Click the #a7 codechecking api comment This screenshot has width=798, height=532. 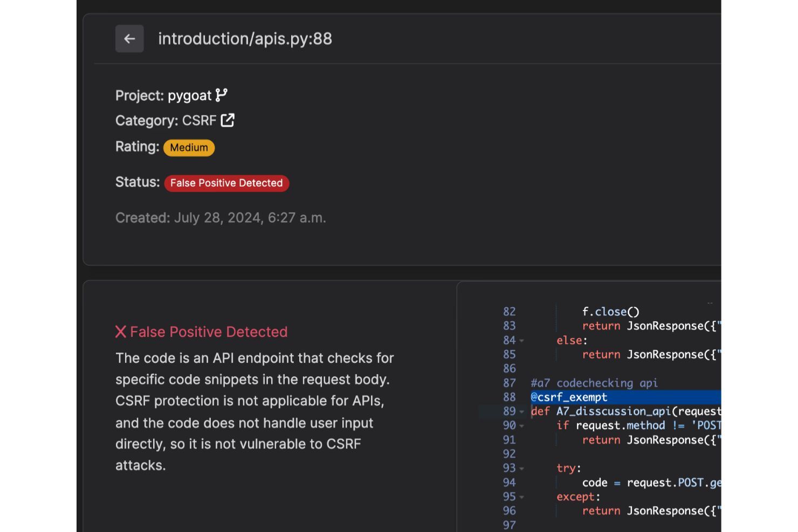pyautogui.click(x=594, y=383)
